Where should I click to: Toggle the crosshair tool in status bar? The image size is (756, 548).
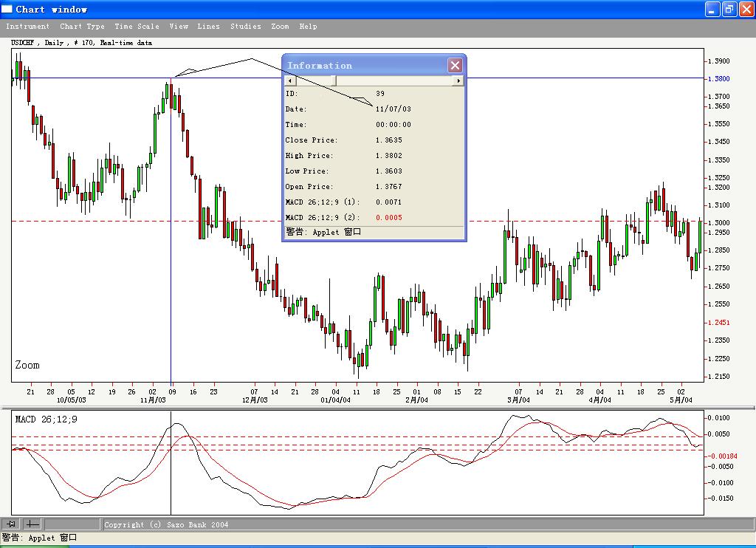point(32,524)
